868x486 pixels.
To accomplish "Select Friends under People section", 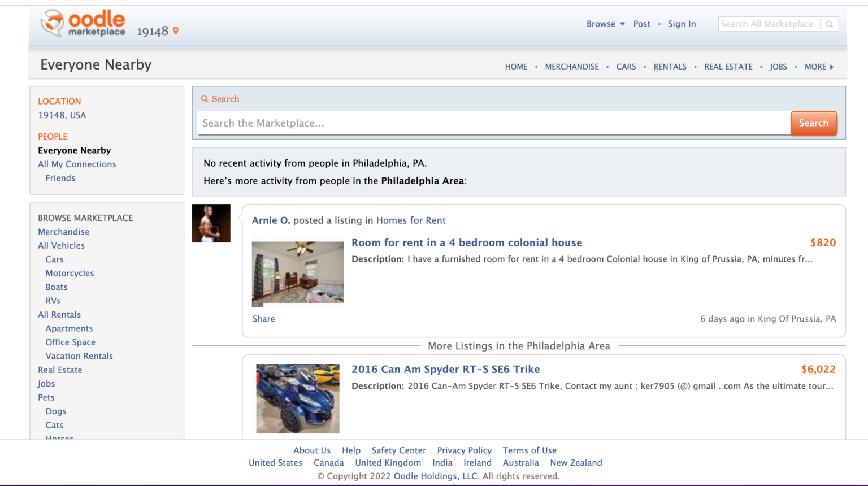I will point(60,178).
